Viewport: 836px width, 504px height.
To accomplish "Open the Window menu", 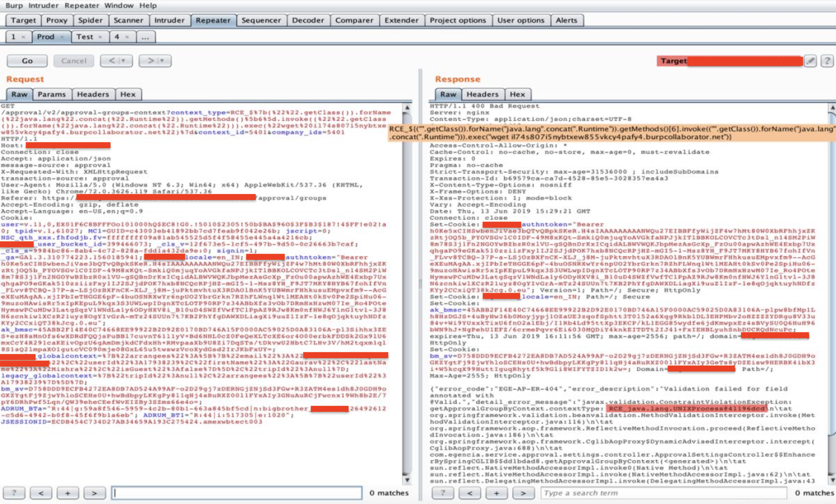I will point(119,6).
